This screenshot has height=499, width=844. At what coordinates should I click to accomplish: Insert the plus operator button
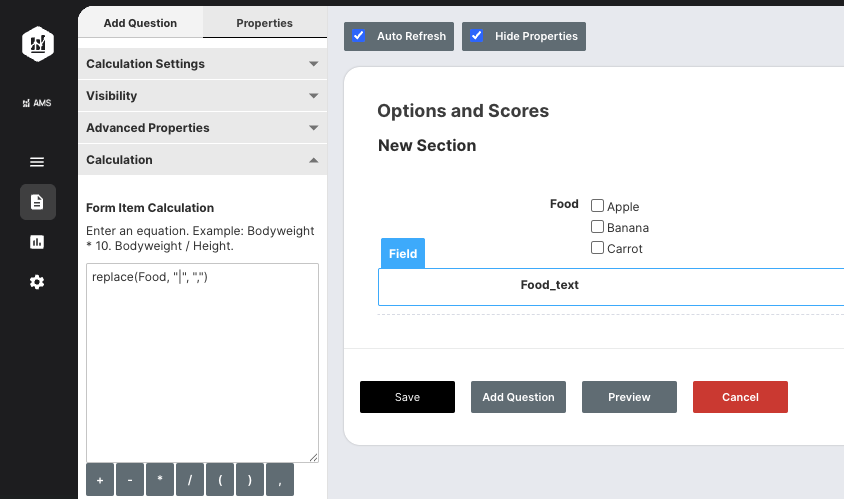pyautogui.click(x=100, y=480)
